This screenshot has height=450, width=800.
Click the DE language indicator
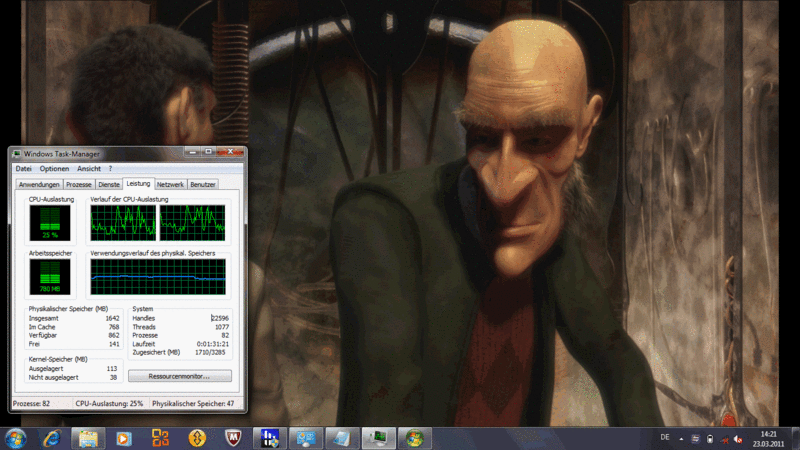coord(665,437)
